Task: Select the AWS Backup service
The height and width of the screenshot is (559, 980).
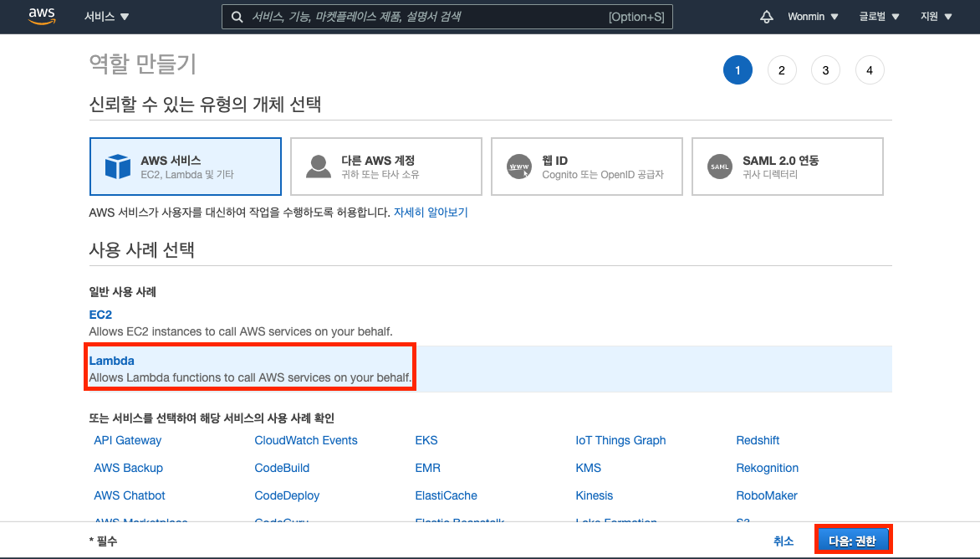Action: coord(128,468)
